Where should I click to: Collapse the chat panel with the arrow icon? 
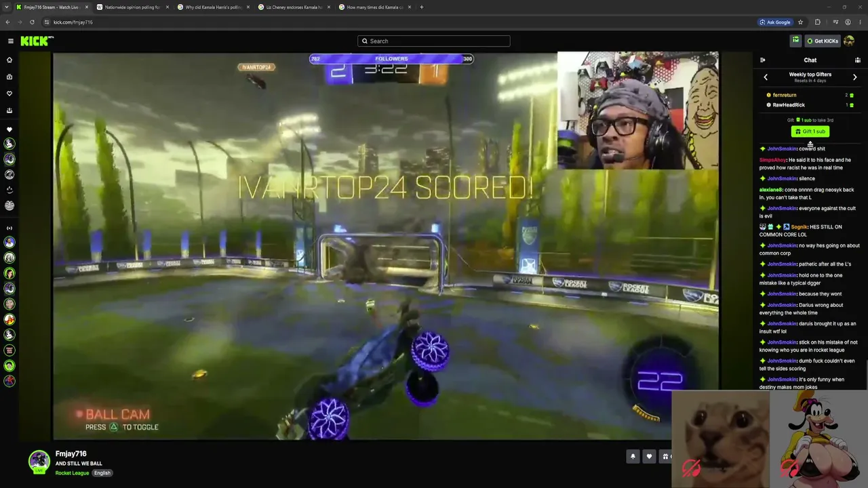(763, 60)
